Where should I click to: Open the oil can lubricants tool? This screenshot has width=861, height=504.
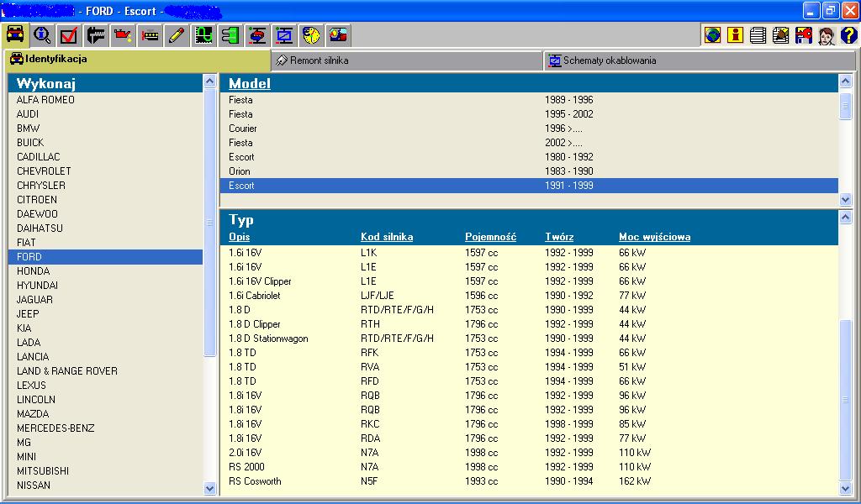[x=123, y=35]
